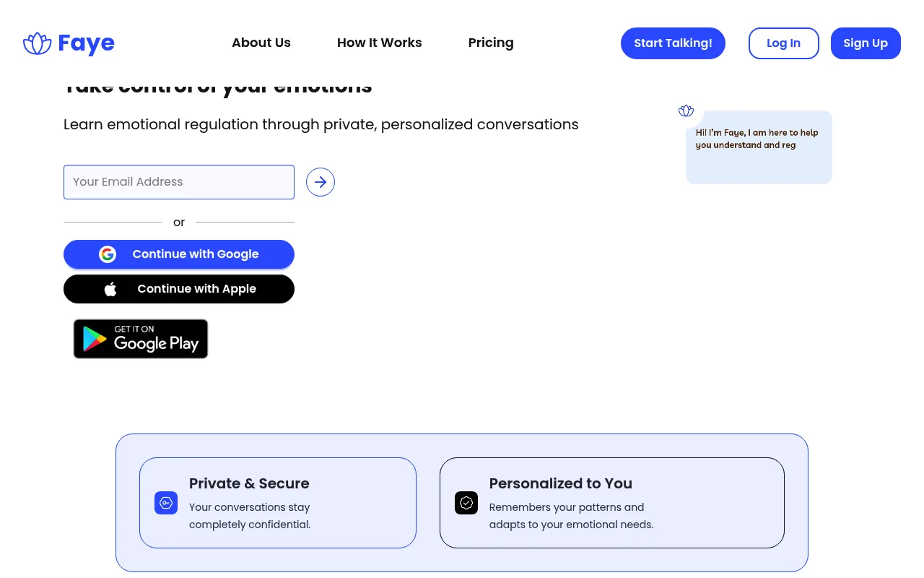Submit email with the arrow button

[x=321, y=182]
